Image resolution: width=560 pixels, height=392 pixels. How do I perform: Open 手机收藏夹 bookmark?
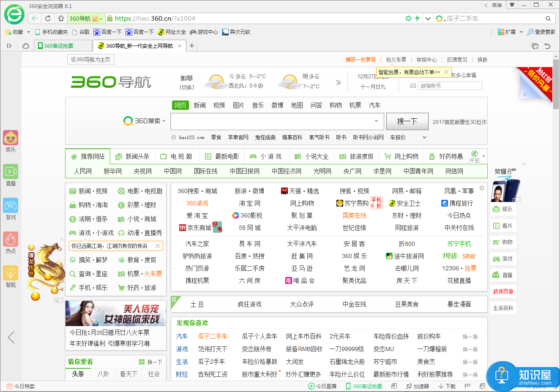point(51,32)
